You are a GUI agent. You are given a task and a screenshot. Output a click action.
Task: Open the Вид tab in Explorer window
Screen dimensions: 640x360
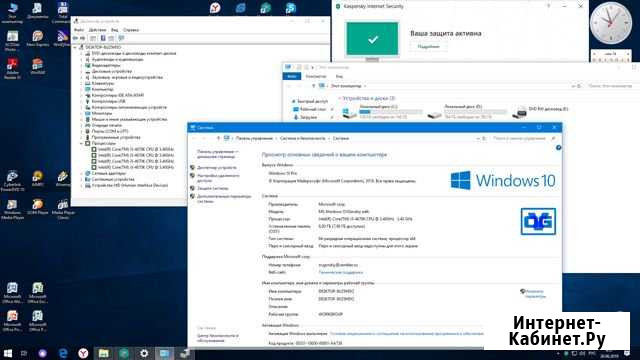[x=339, y=76]
